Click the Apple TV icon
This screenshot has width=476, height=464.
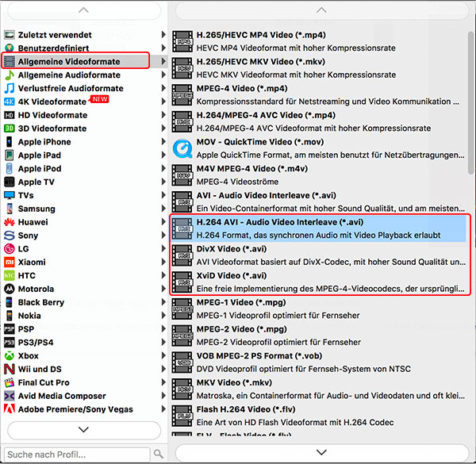pyautogui.click(x=10, y=182)
